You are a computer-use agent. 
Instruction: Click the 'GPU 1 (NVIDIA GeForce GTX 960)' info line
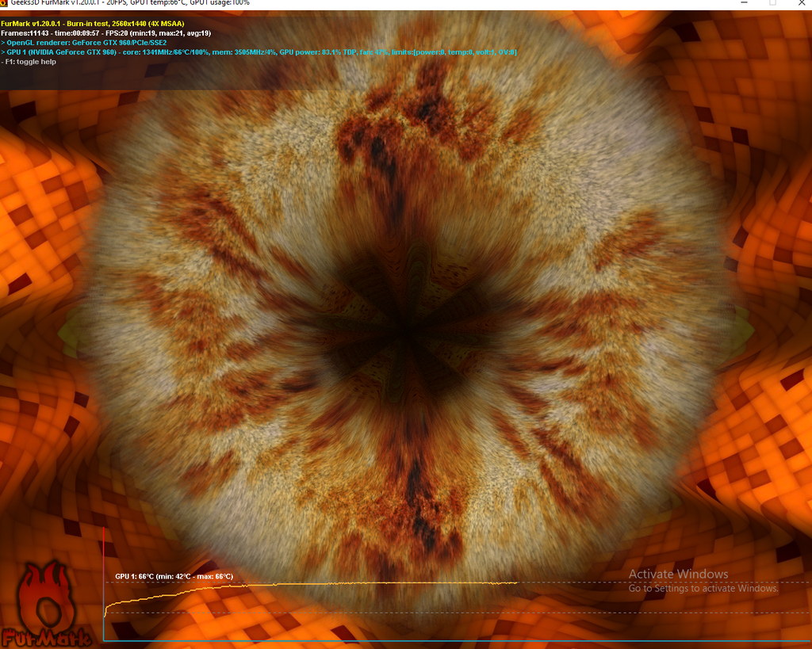point(259,52)
